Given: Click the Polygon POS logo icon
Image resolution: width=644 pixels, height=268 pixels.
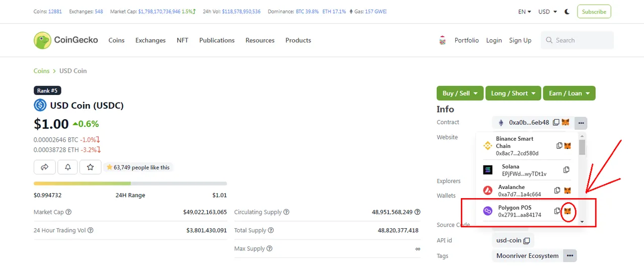Looking at the screenshot, I should coord(488,211).
